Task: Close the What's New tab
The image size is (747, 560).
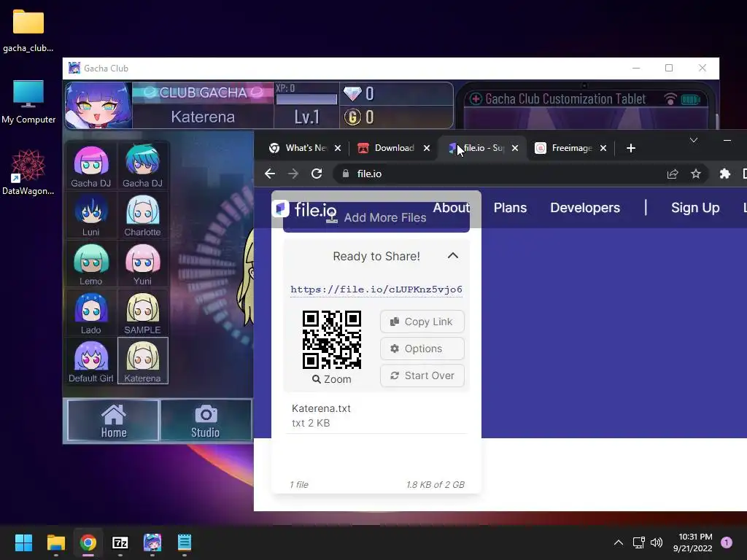Action: (x=338, y=148)
